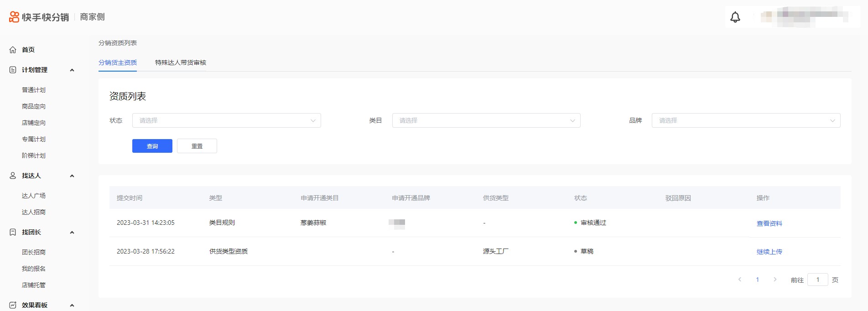The image size is (868, 311).
Task: Switch to 特殊达人带货审核 tab
Action: click(x=181, y=62)
